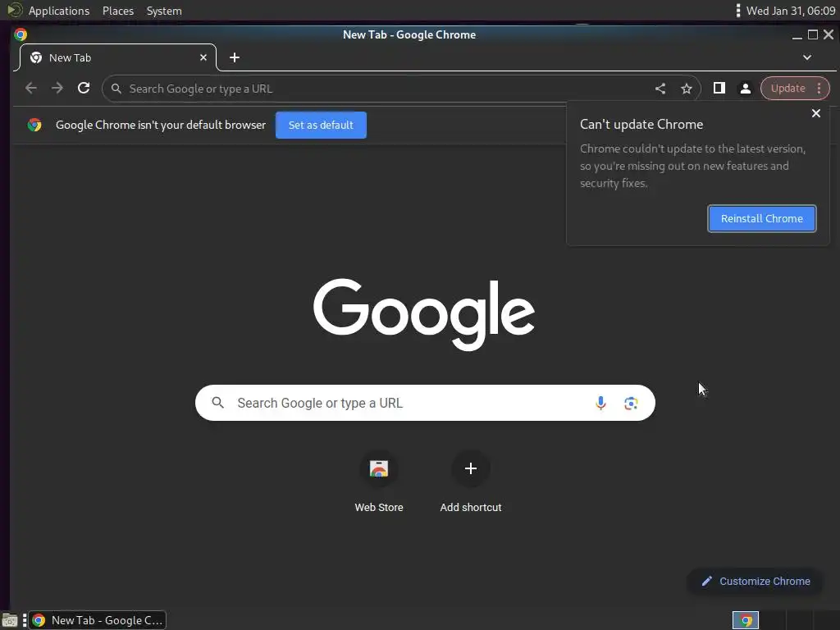The width and height of the screenshot is (840, 630).
Task: Click the panel applet handle beside the clock
Action: coord(737,11)
